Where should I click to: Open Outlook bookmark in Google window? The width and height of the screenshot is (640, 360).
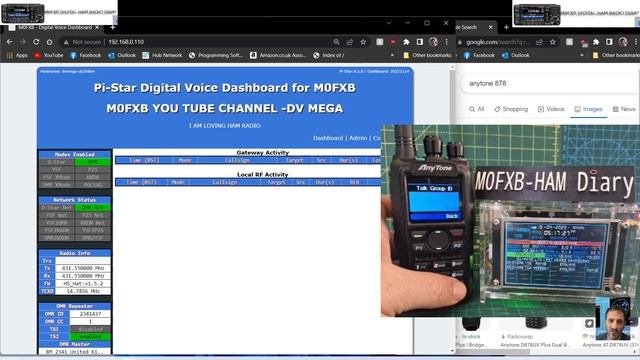click(x=516, y=55)
